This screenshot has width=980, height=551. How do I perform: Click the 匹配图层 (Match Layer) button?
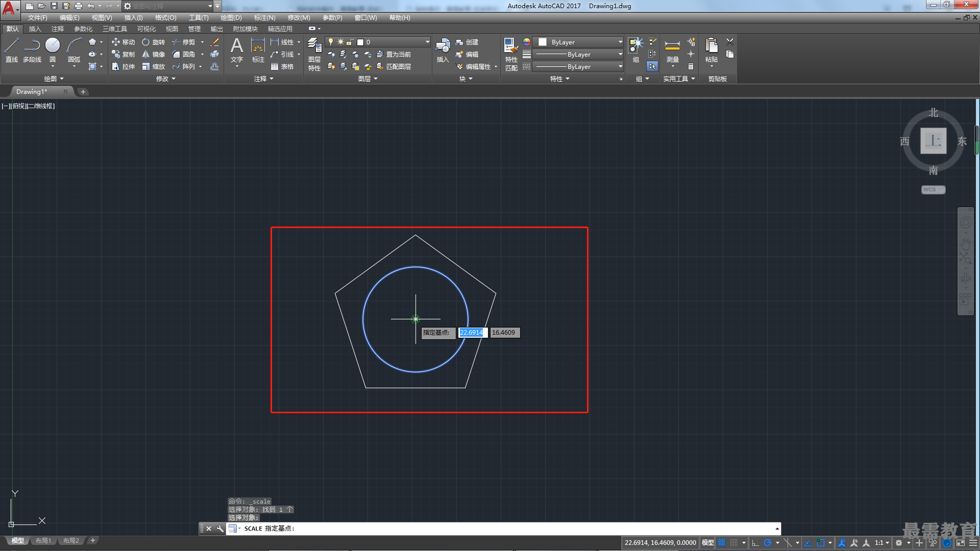coord(394,66)
